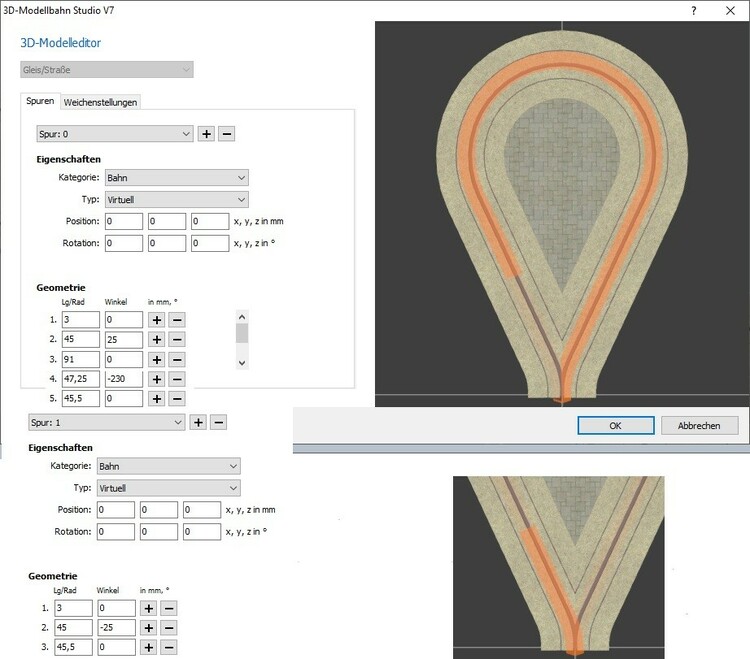Remove geometry row 3 with value 91
Screen dimensions: 750x659
[x=177, y=360]
